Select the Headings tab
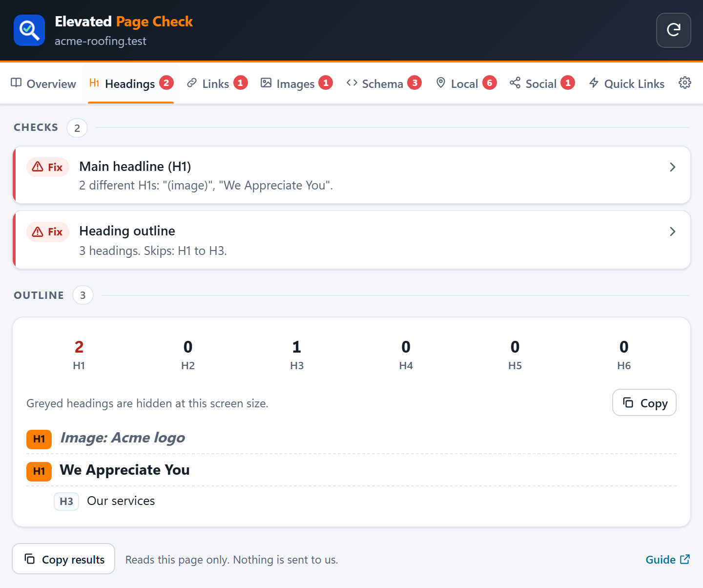The width and height of the screenshot is (703, 588). click(x=131, y=84)
